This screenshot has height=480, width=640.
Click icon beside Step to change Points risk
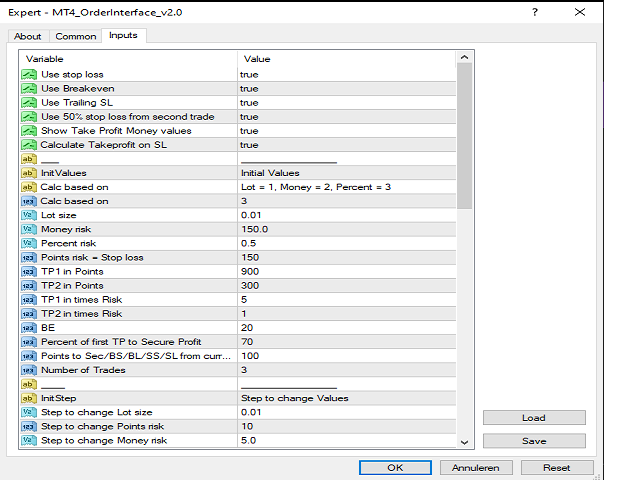click(x=29, y=427)
